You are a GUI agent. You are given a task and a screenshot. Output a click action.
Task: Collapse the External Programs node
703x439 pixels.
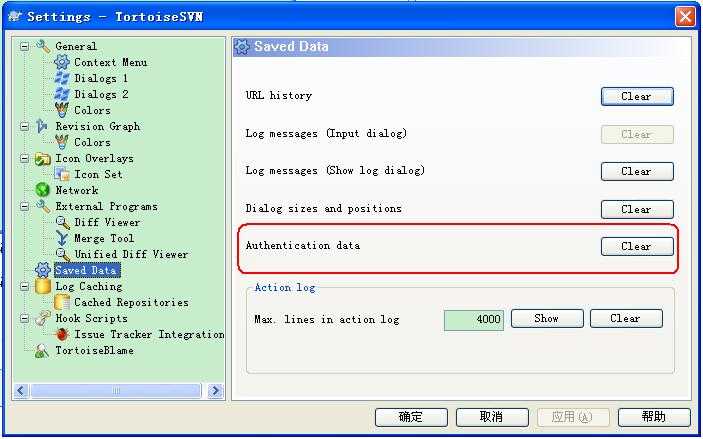[x=25, y=207]
